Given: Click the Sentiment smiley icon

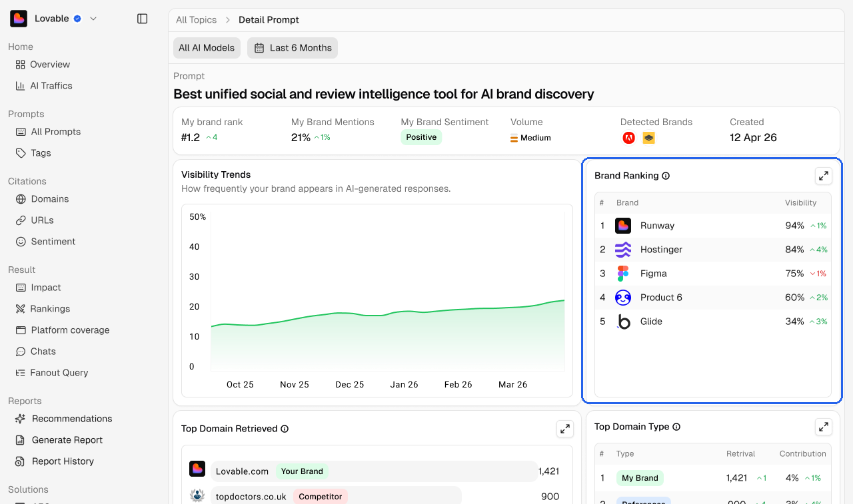Looking at the screenshot, I should [21, 242].
